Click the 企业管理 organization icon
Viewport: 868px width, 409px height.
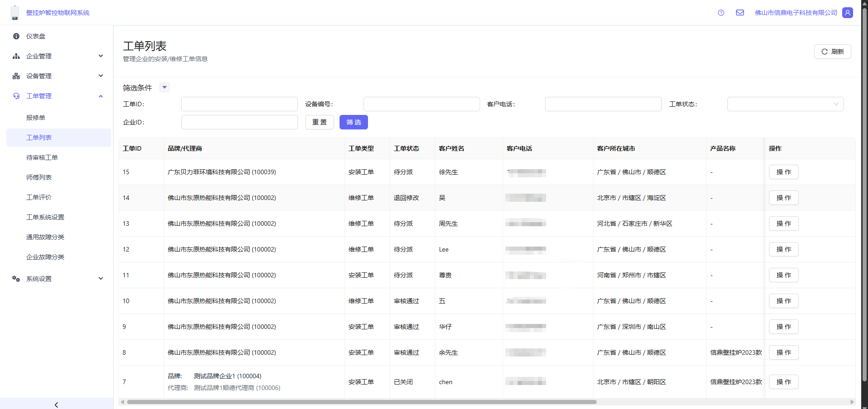[x=16, y=56]
